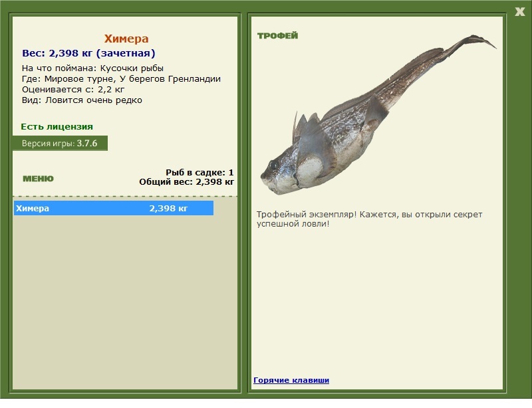This screenshot has width=532, height=408.
Task: Click the Вид: Ловится очень редко line
Action: (x=82, y=100)
